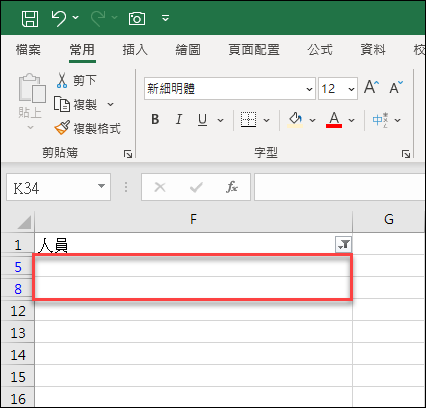The height and width of the screenshot is (408, 426).
Task: Select row 15 header
Action: point(18,377)
